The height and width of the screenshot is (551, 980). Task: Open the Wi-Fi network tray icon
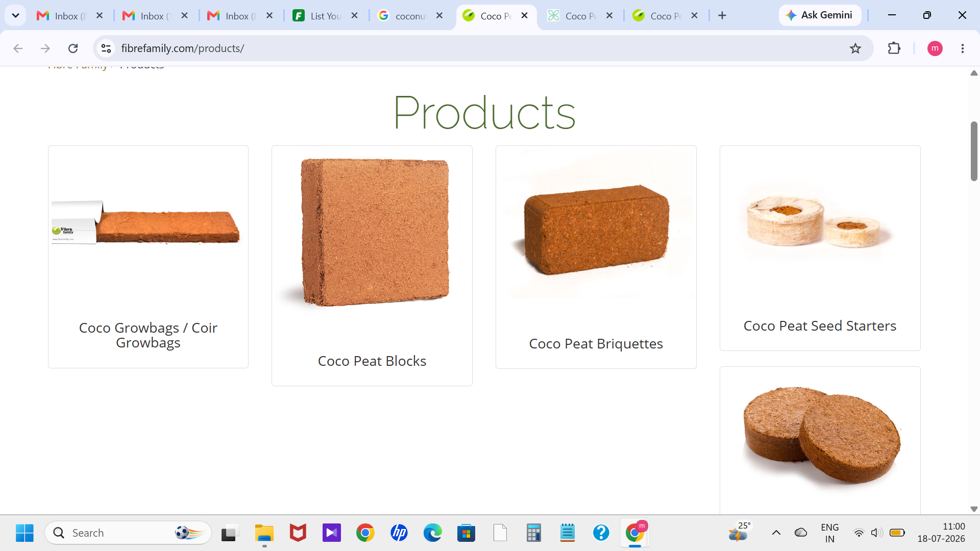[x=859, y=533]
